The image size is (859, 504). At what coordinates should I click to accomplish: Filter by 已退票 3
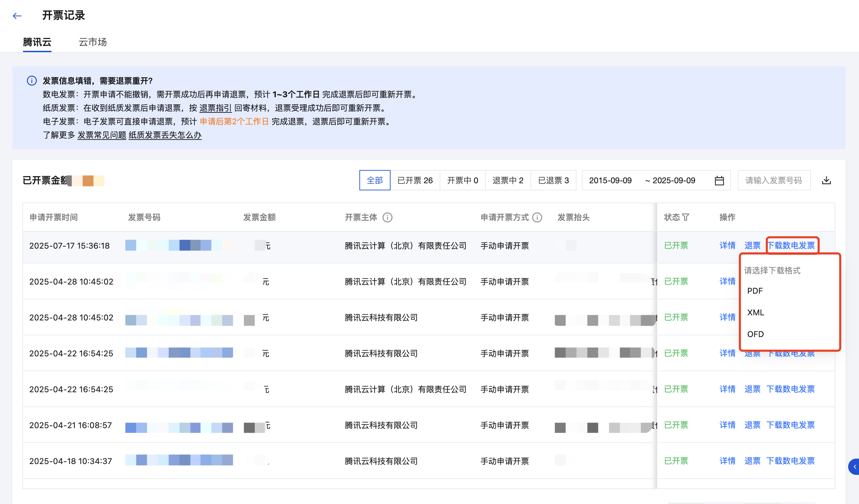coord(553,180)
